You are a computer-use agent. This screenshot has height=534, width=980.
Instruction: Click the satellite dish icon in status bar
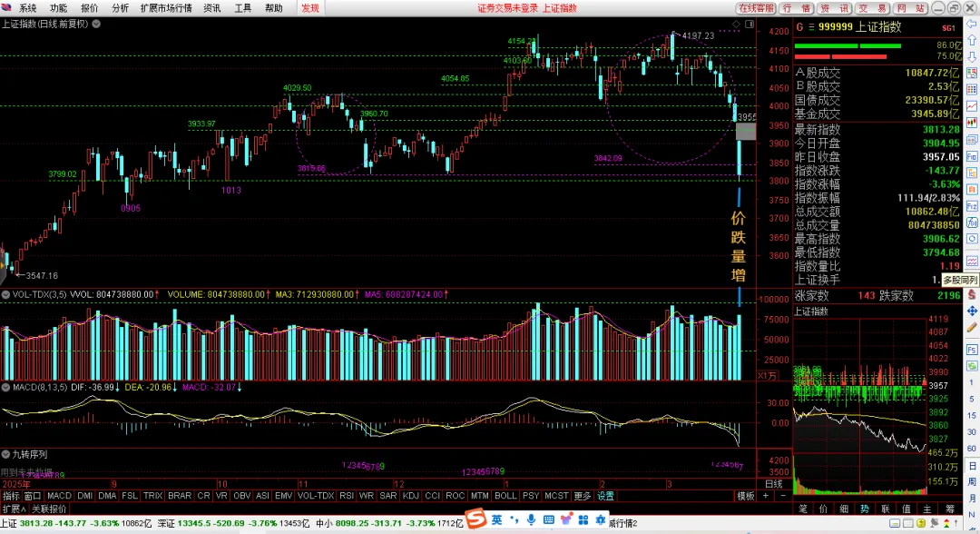935,523
